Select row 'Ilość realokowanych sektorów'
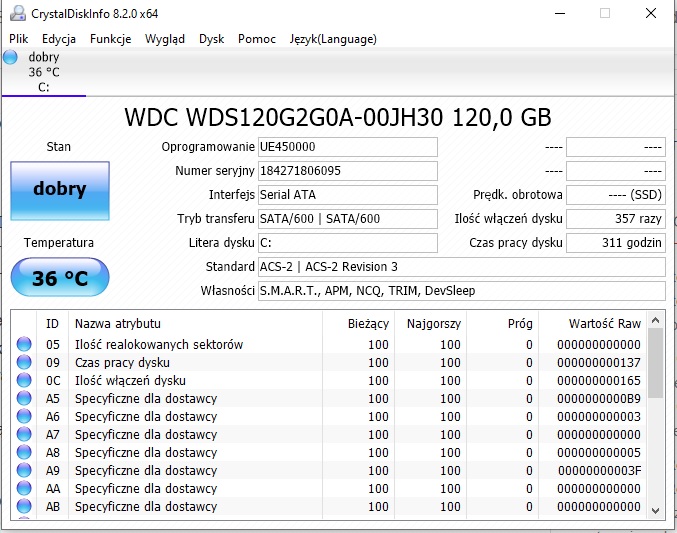The height and width of the screenshot is (533, 677). pyautogui.click(x=329, y=344)
